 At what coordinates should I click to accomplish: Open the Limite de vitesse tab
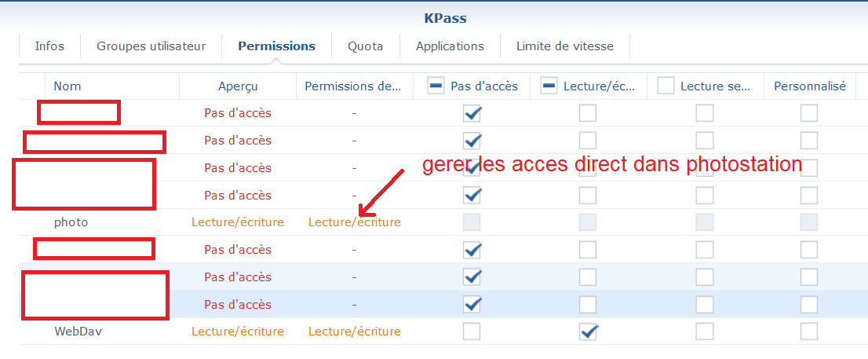[564, 46]
